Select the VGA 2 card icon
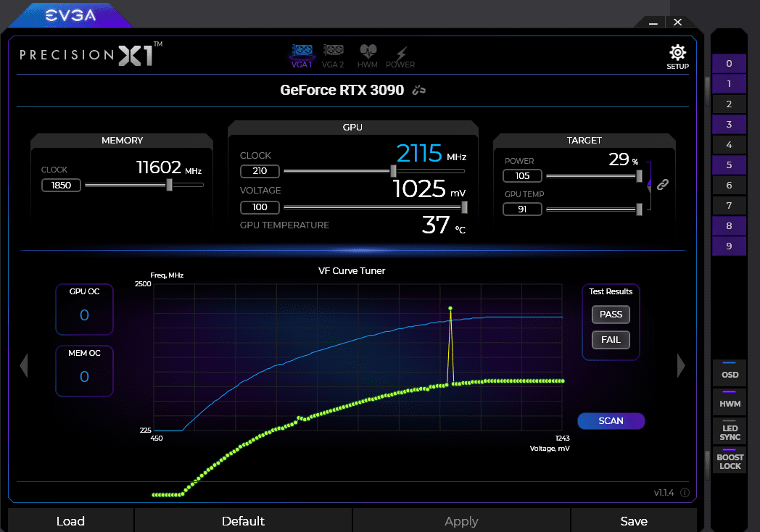Viewport: 760px width, 532px height. tap(333, 57)
